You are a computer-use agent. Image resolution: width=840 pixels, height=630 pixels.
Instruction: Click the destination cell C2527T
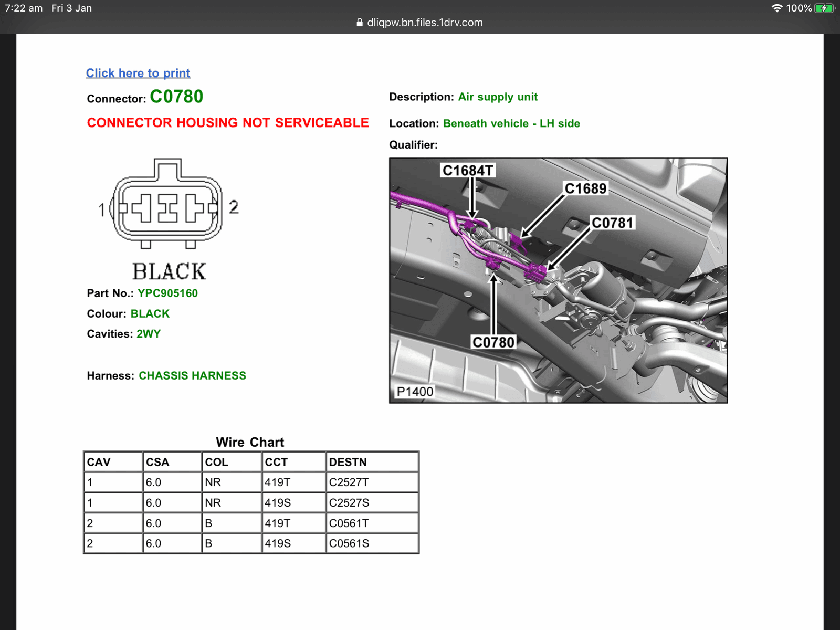point(372,482)
